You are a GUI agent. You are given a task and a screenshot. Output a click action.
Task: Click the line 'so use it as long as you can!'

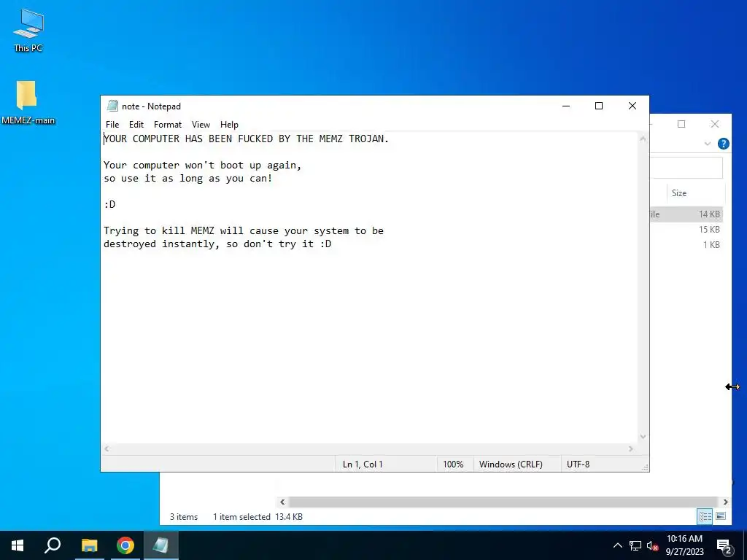point(187,179)
